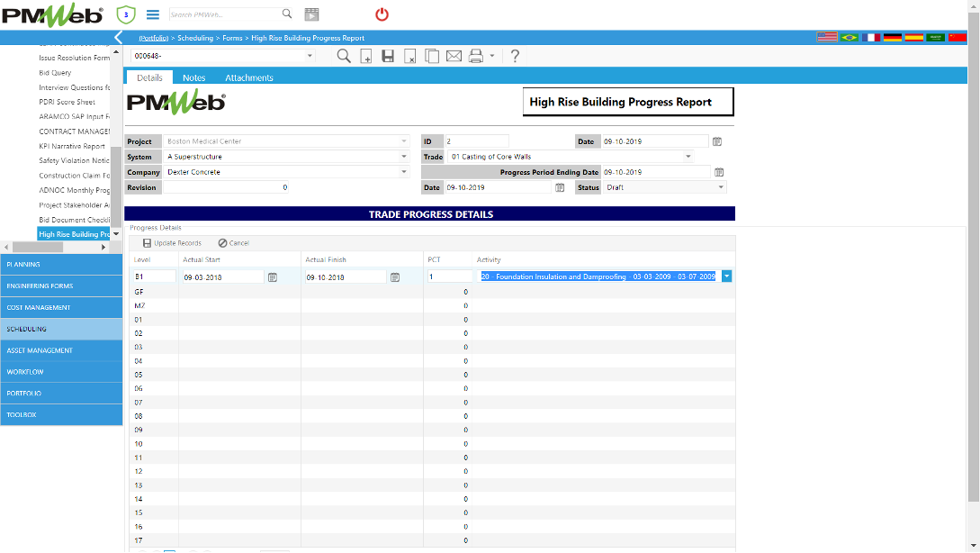Switch language to German flag
This screenshot has height=553, width=980.
coord(893,38)
